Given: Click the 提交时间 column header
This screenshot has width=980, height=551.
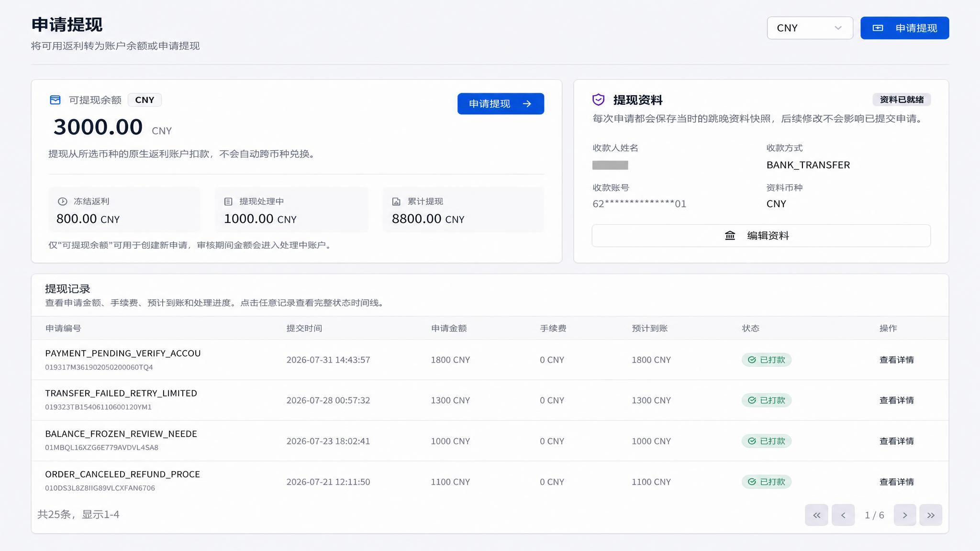Looking at the screenshot, I should [x=304, y=328].
